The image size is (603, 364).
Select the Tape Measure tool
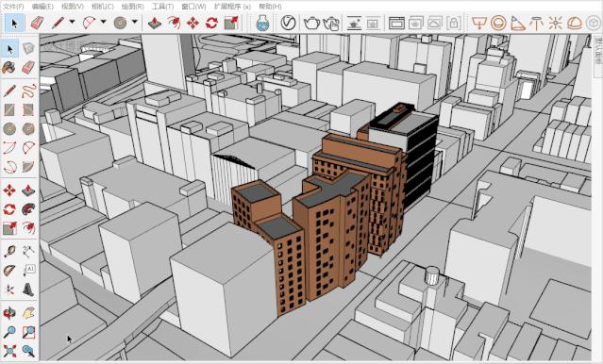(x=9, y=252)
